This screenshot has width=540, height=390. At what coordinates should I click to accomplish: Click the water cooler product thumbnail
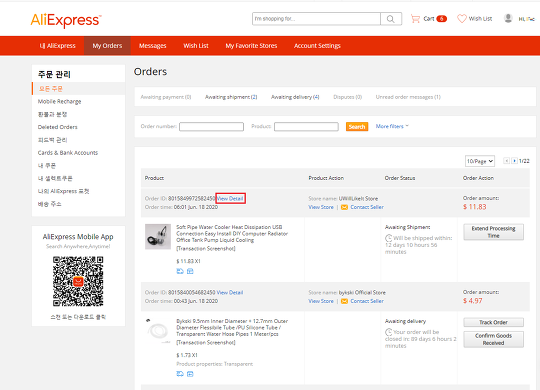click(158, 236)
